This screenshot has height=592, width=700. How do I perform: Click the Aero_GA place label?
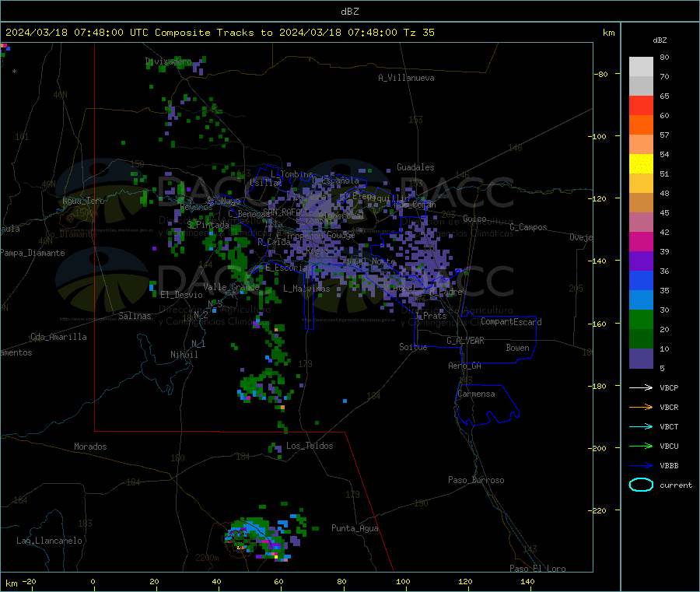click(464, 366)
